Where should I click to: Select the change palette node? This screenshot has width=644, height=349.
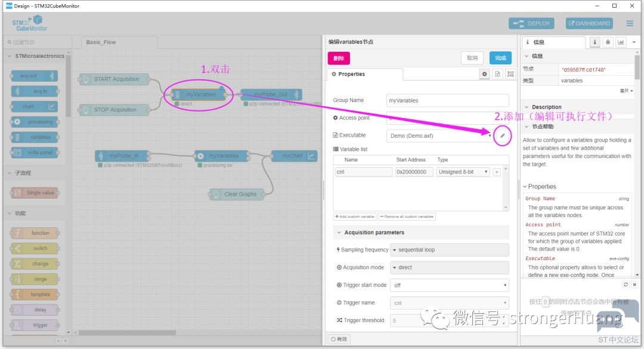point(35,264)
